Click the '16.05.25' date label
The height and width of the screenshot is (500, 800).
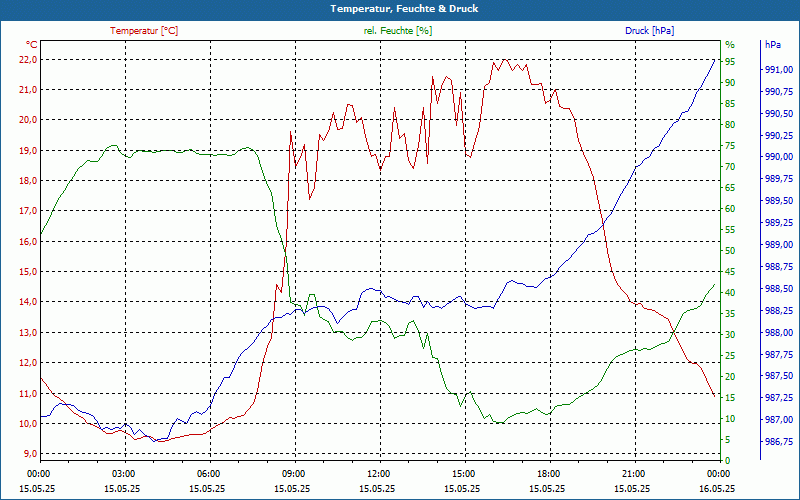pos(718,488)
